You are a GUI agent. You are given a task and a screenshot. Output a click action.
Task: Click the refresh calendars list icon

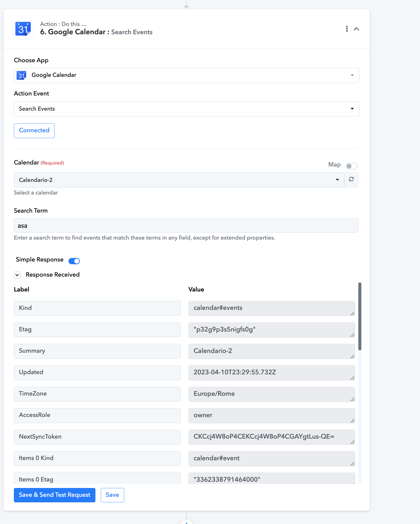coord(351,179)
